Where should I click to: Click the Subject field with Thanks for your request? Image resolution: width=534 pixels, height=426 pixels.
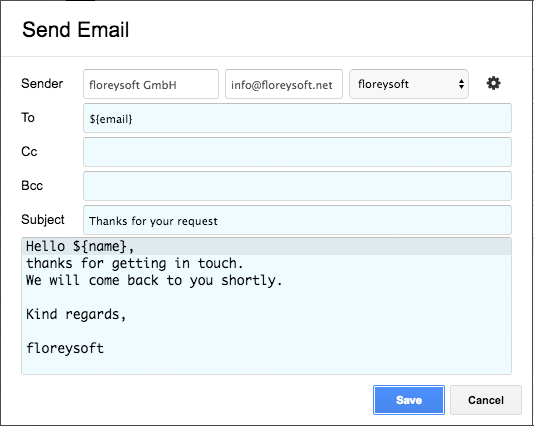click(297, 220)
